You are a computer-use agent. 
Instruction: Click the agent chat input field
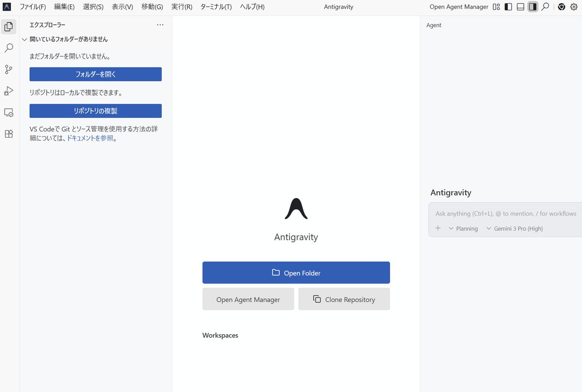click(x=504, y=213)
